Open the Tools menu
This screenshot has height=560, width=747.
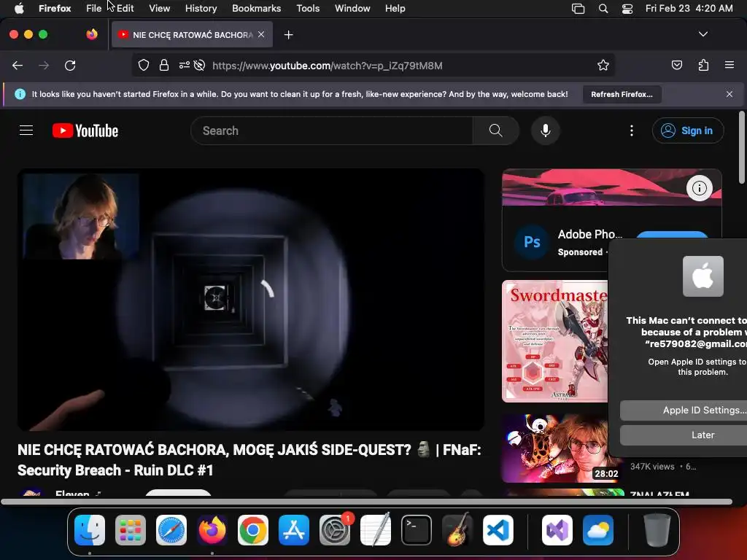[x=308, y=8]
